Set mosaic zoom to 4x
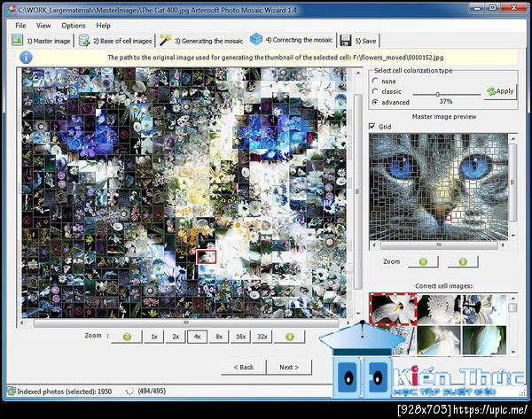This screenshot has width=532, height=419. (x=198, y=337)
